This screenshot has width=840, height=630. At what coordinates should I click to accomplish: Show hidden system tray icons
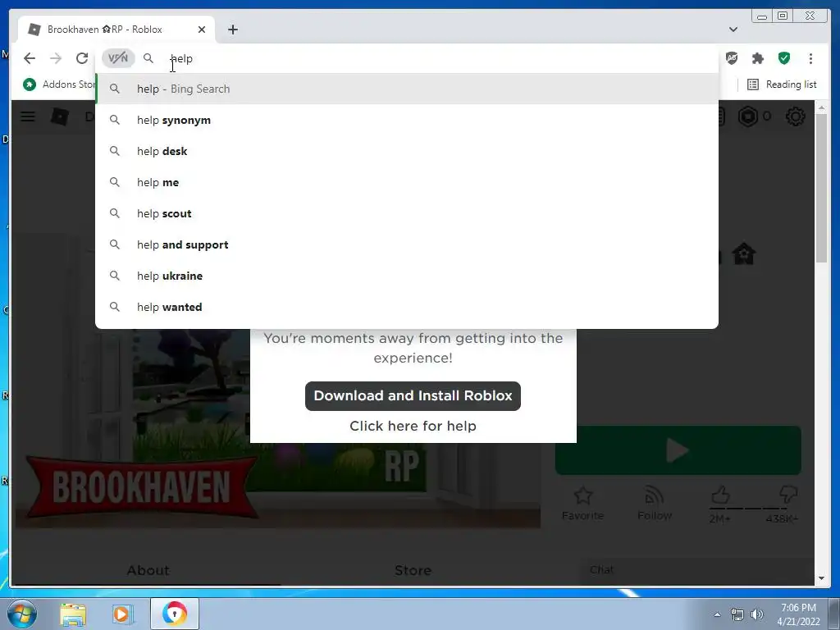tap(717, 614)
